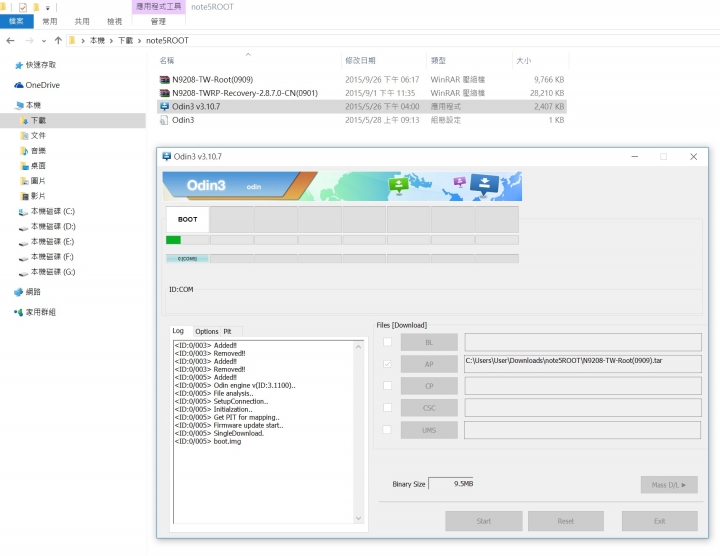
Task: Switch to the Options tab in Odin3
Action: point(207,331)
